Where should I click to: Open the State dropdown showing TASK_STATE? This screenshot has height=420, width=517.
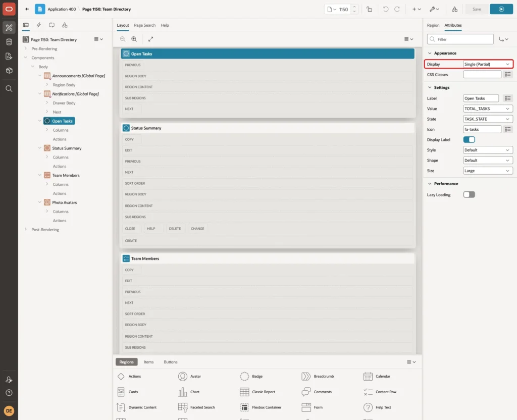[487, 119]
